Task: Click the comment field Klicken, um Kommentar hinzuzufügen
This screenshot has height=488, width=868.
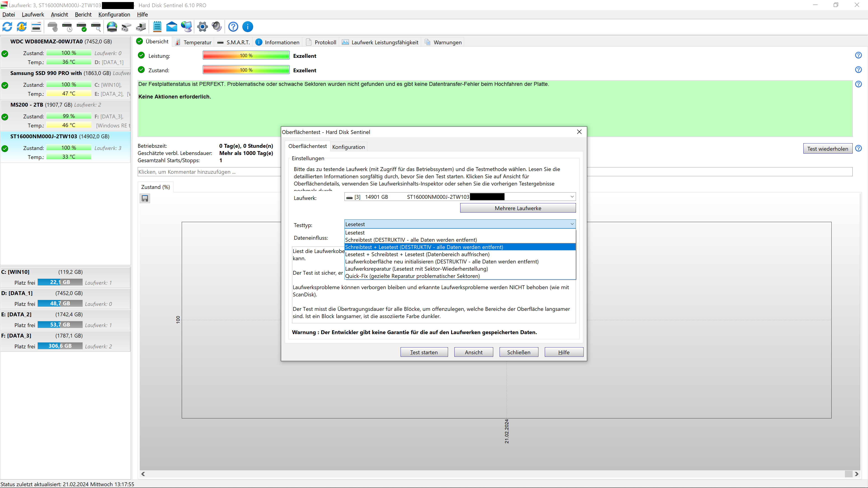Action: 209,172
